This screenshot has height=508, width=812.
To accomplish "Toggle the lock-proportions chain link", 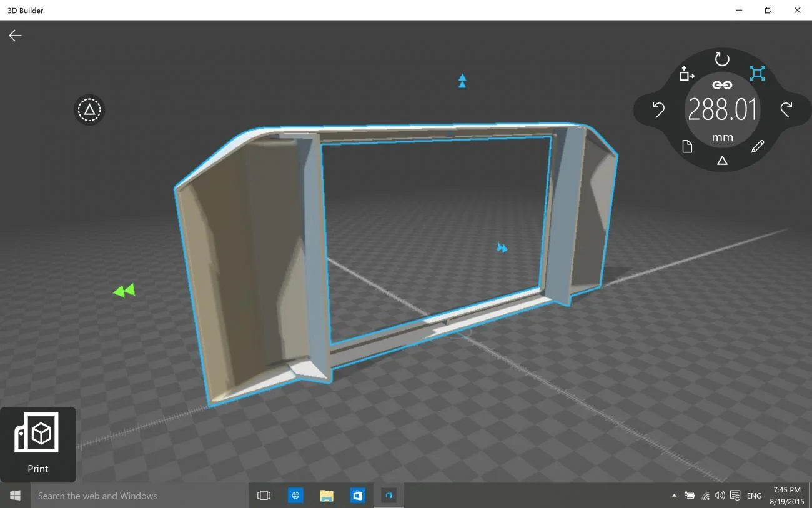I will pyautogui.click(x=722, y=85).
